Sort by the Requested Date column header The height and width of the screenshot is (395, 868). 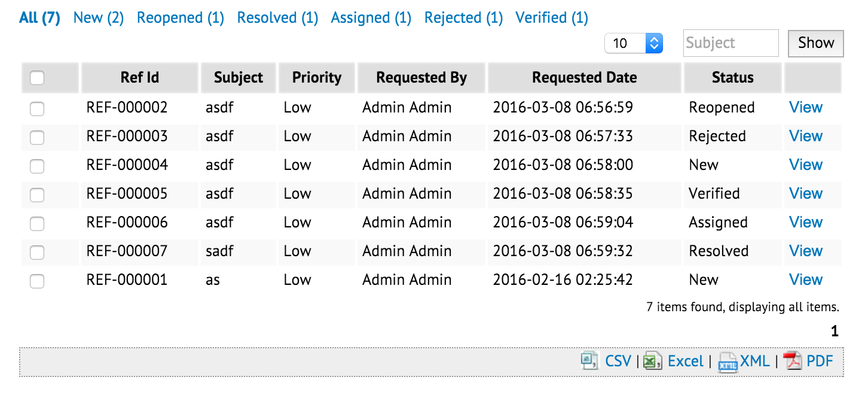(584, 78)
